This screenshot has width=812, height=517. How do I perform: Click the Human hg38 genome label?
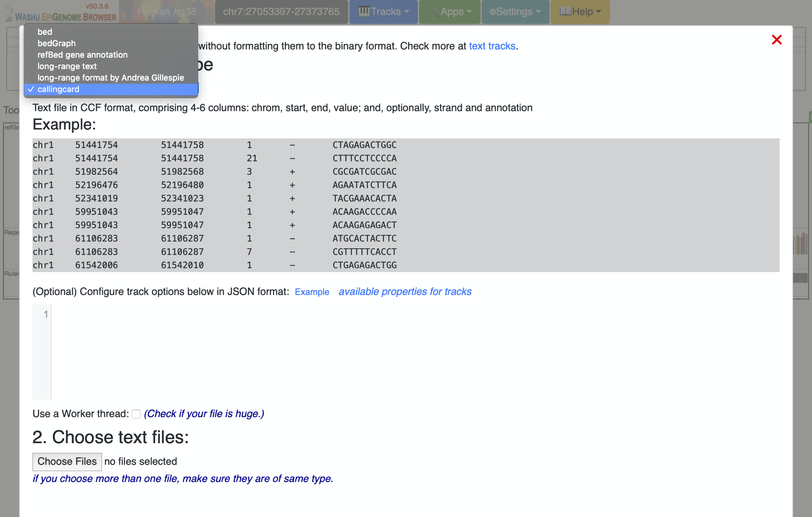pyautogui.click(x=167, y=12)
